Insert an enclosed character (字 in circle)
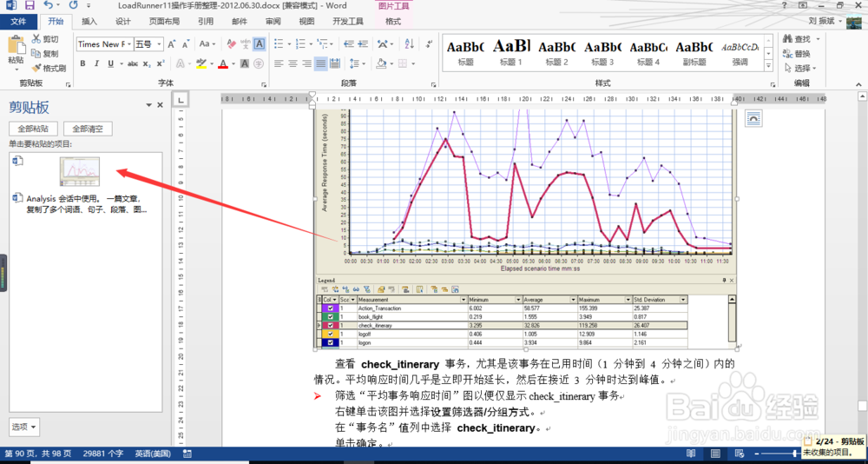This screenshot has width=868, height=464. (x=259, y=63)
